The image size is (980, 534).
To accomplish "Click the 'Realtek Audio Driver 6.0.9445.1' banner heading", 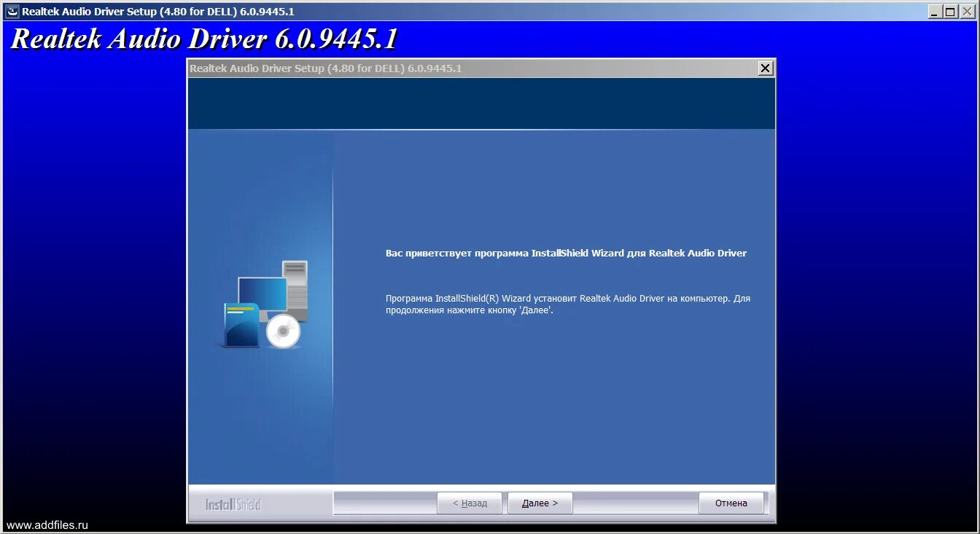I will pyautogui.click(x=204, y=39).
